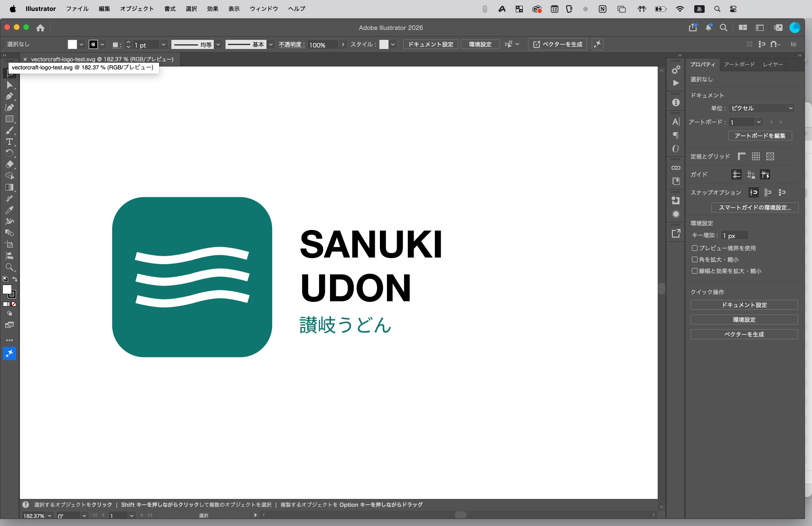Viewport: 812px width, 526px height.
Task: Open the Actions panel play icon
Action: pos(676,83)
